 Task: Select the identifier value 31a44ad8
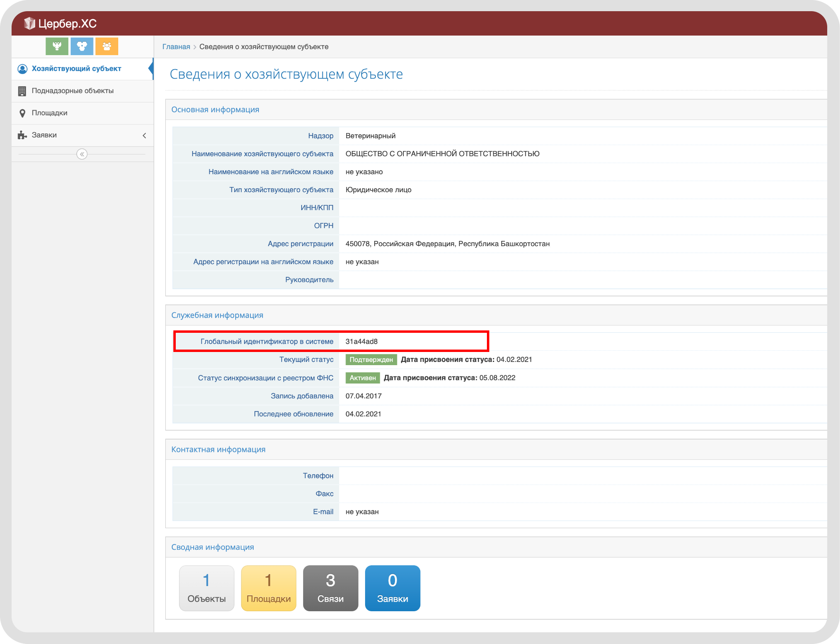click(x=361, y=342)
